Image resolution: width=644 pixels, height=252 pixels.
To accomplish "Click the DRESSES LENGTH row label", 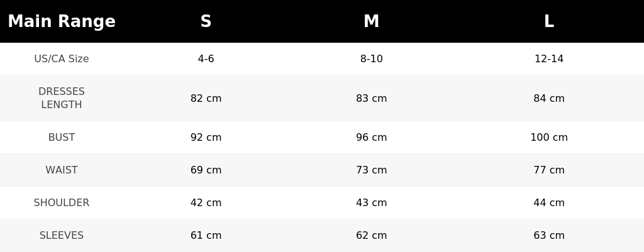I will point(62,98).
